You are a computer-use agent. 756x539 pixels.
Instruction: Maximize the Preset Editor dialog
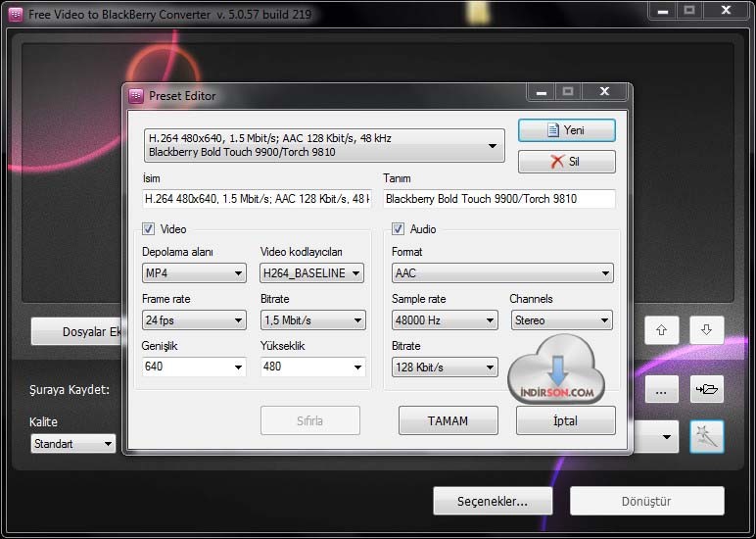pos(568,91)
